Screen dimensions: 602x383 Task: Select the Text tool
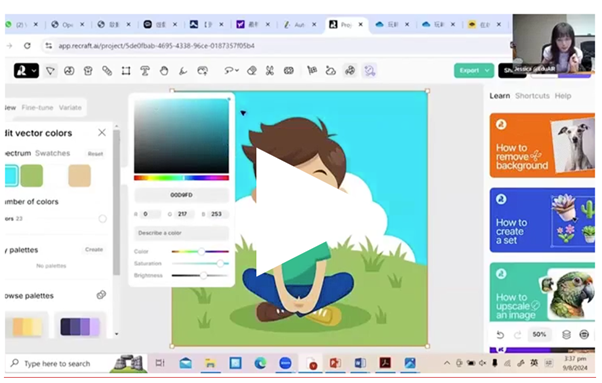145,71
